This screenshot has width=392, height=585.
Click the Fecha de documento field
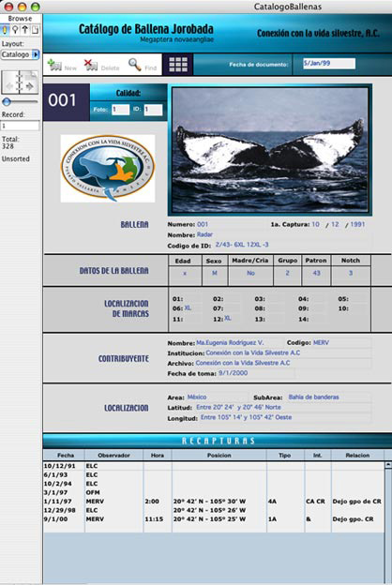[x=329, y=63]
